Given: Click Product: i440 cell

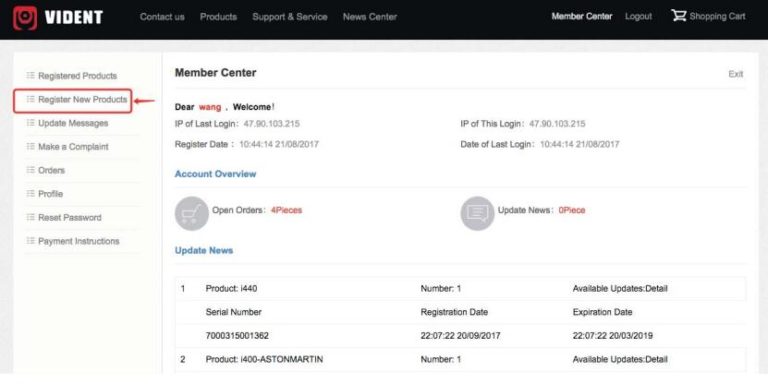Looking at the screenshot, I should pos(231,288).
